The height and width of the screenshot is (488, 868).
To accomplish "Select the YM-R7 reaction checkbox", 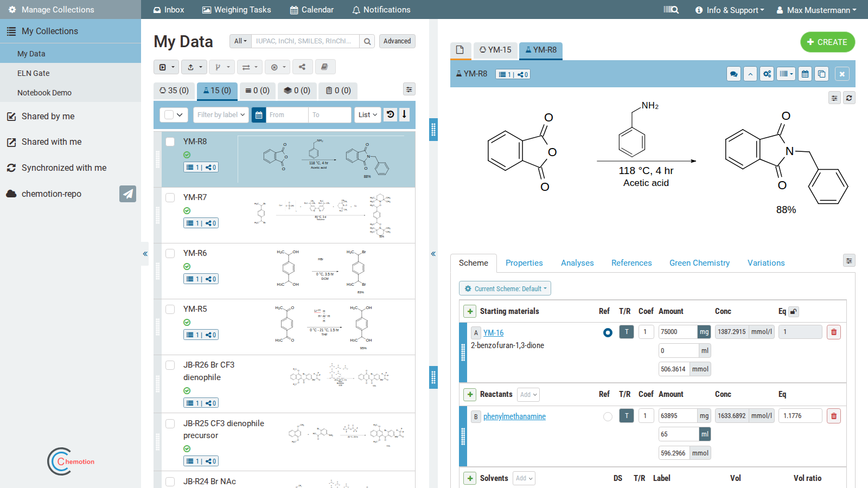I will point(170,197).
